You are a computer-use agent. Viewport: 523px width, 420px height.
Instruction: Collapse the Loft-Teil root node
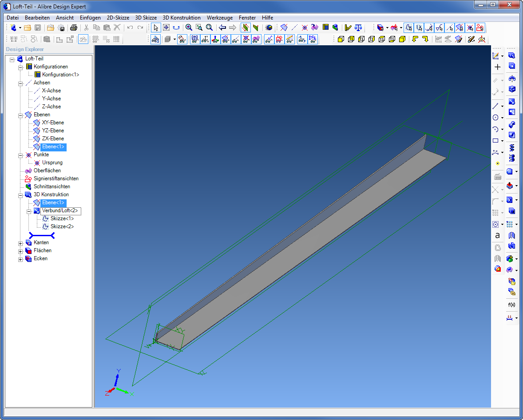pyautogui.click(x=12, y=59)
